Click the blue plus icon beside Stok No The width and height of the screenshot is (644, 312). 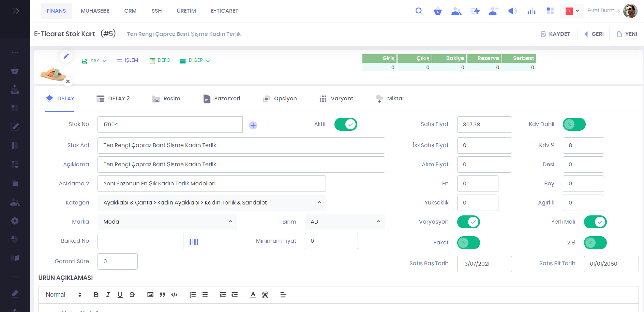[x=253, y=125]
